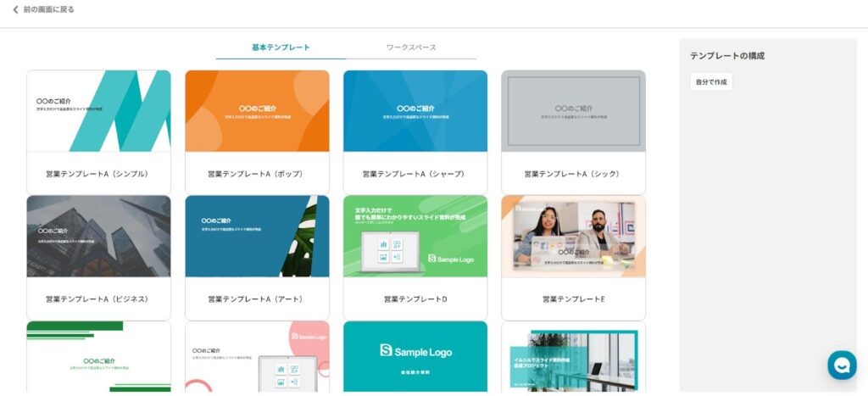The height and width of the screenshot is (396, 868).
Task: Go back via 前の画面に戻る link
Action: [x=48, y=9]
